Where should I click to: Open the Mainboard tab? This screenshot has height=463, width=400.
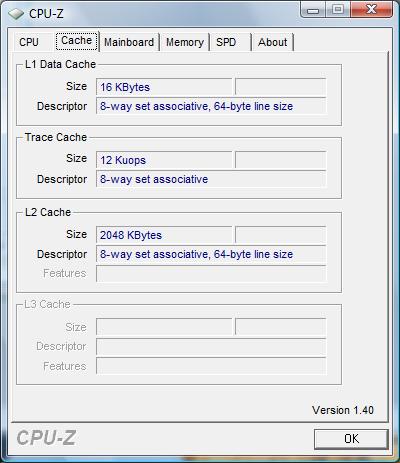[129, 42]
